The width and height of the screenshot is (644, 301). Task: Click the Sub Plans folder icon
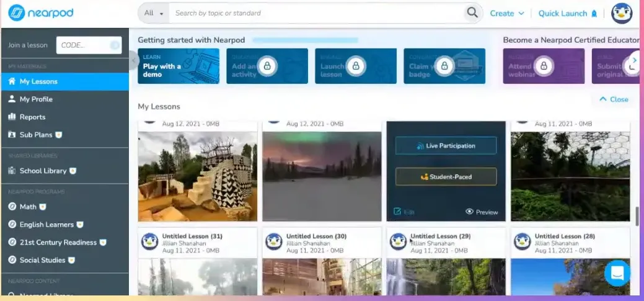coord(12,135)
